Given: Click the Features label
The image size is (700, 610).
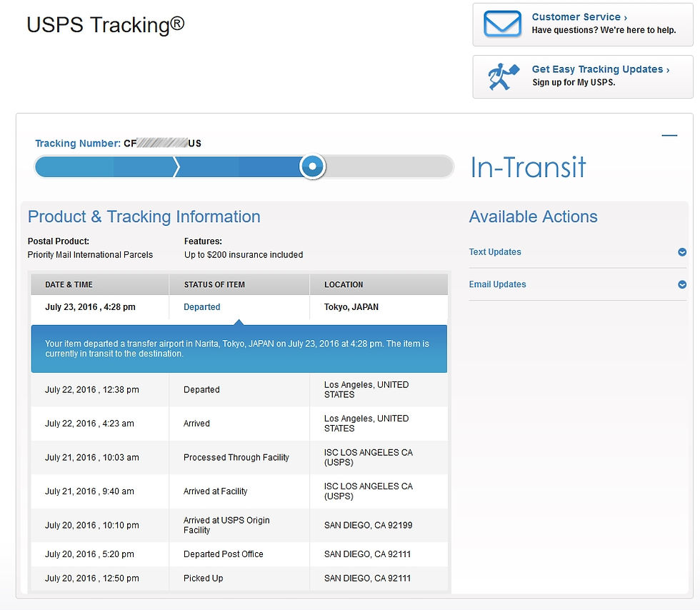Looking at the screenshot, I should tap(203, 241).
